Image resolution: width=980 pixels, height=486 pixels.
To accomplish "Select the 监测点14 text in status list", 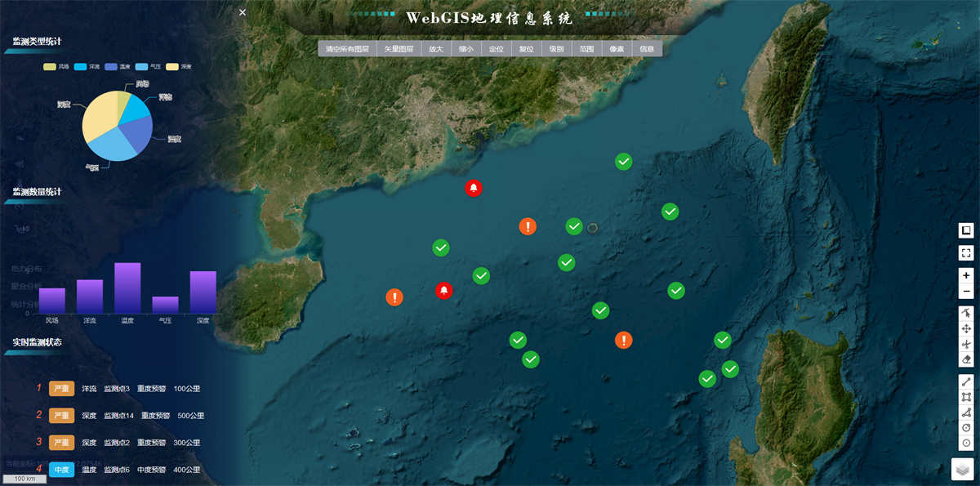I will [118, 416].
